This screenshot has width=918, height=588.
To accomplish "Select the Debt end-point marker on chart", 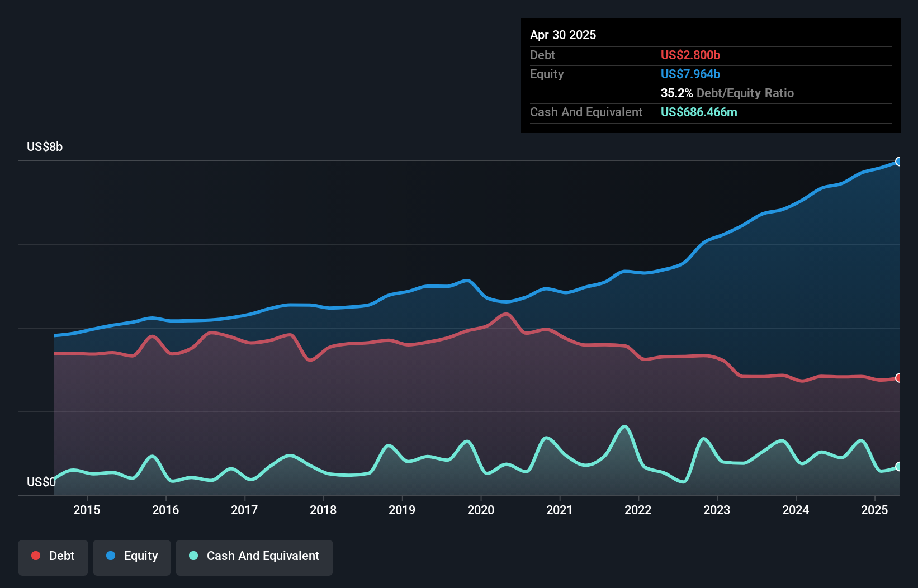I will (899, 378).
